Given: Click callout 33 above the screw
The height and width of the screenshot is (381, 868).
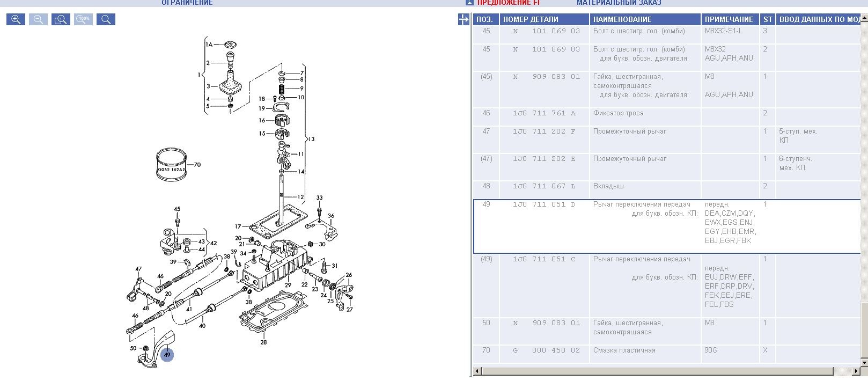Looking at the screenshot, I should coord(319,198).
